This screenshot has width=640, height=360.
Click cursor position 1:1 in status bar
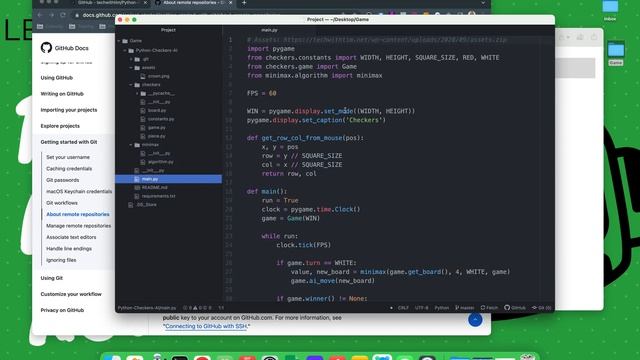[x=221, y=308]
